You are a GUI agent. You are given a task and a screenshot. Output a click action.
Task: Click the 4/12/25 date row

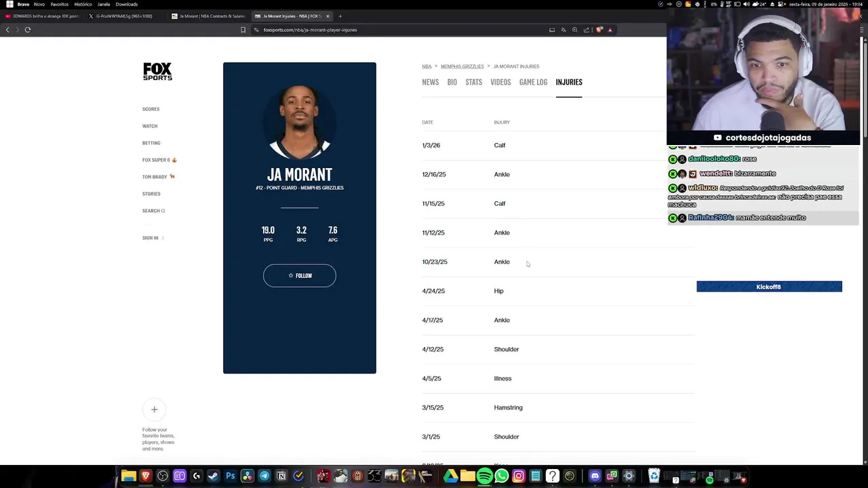tap(558, 349)
